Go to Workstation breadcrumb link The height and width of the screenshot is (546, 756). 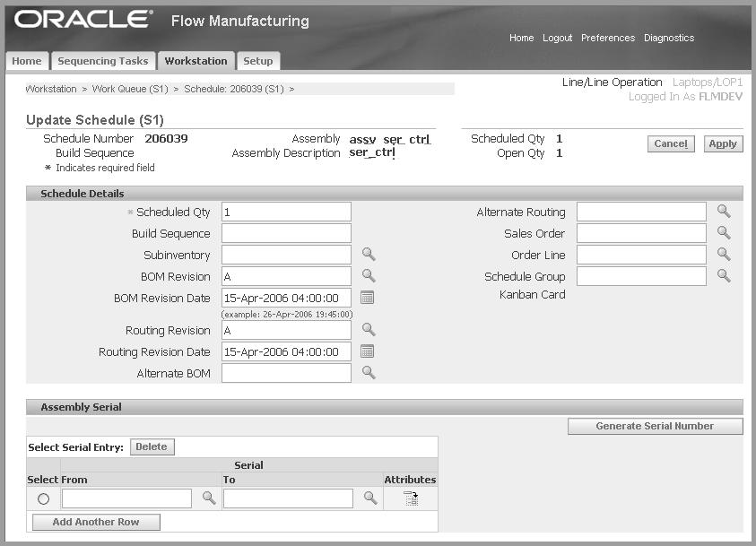51,89
